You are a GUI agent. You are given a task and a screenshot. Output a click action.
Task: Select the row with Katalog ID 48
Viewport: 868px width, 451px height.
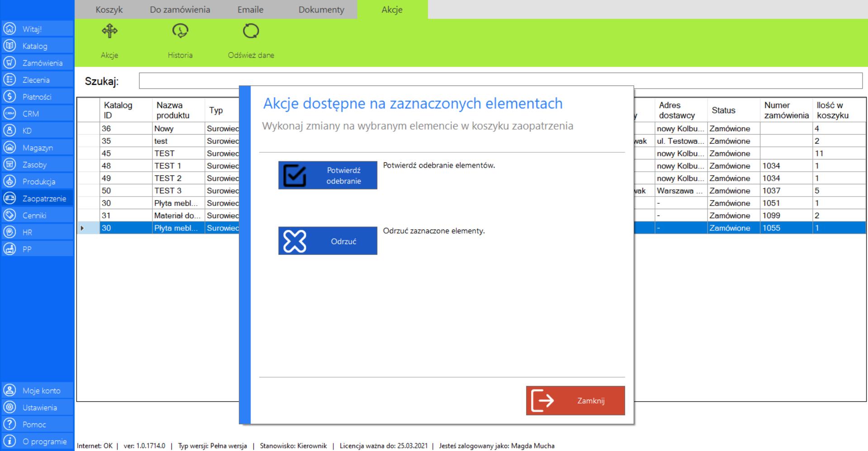click(x=125, y=166)
